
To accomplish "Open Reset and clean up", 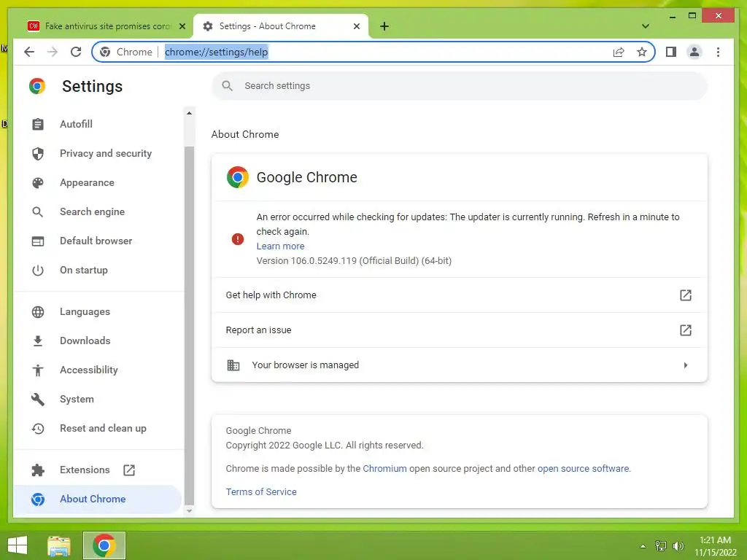I will click(98, 428).
